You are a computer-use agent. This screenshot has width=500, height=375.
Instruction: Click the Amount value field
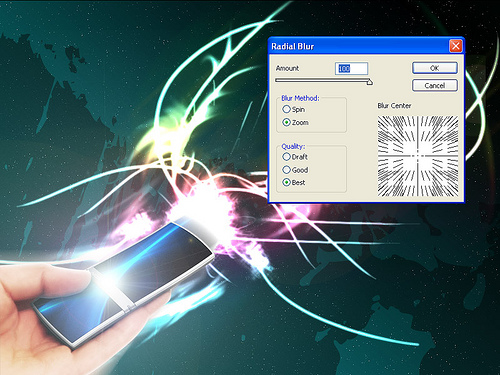[351, 68]
